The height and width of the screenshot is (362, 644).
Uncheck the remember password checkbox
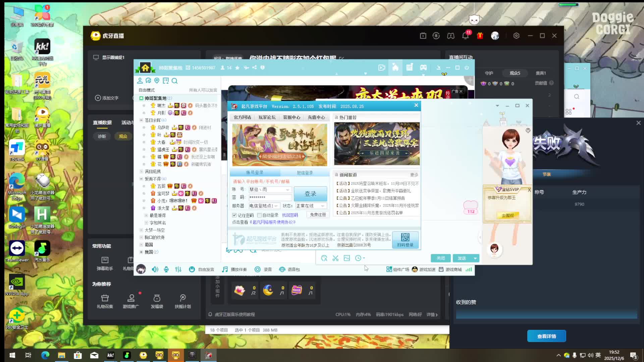click(x=234, y=215)
